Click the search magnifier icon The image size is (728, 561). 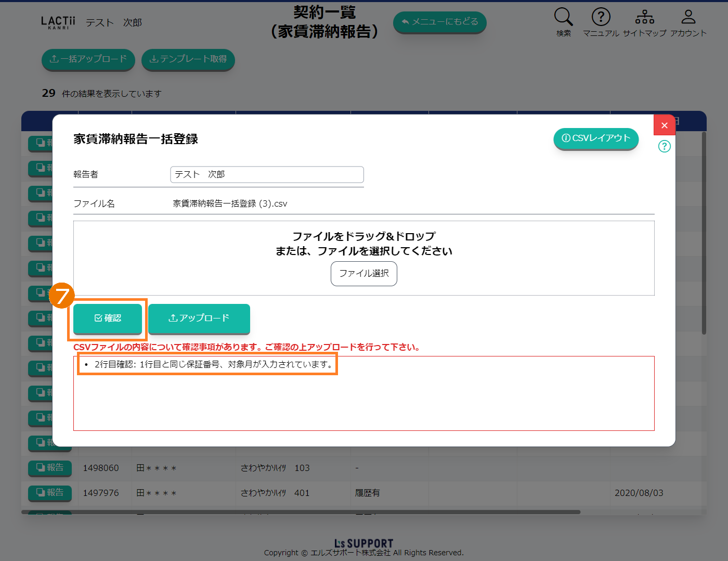coord(563,17)
